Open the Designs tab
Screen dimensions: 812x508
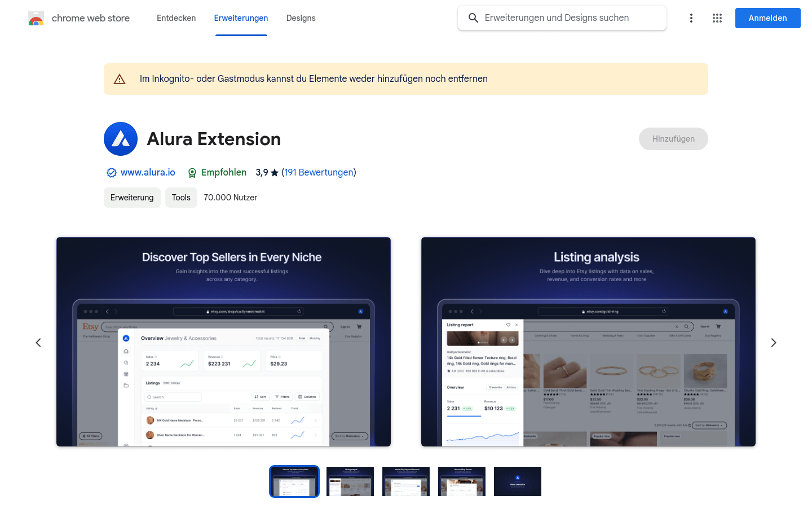(301, 17)
